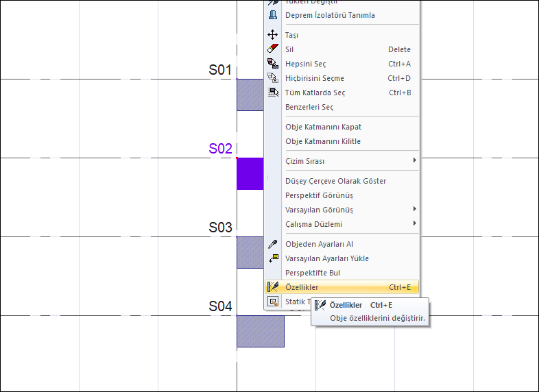
Task: Click the Varsayılan Ayarları Yükle icon
Action: 274,258
